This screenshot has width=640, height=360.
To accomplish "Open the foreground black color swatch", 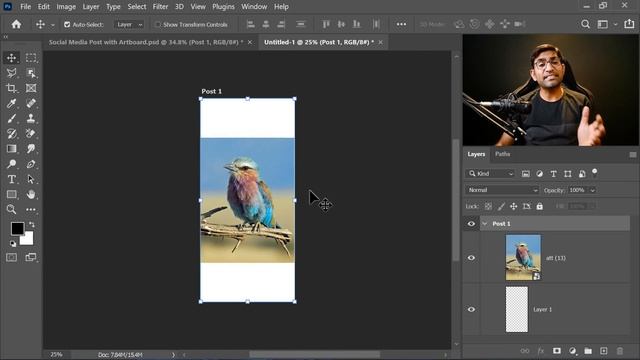I will [x=16, y=228].
